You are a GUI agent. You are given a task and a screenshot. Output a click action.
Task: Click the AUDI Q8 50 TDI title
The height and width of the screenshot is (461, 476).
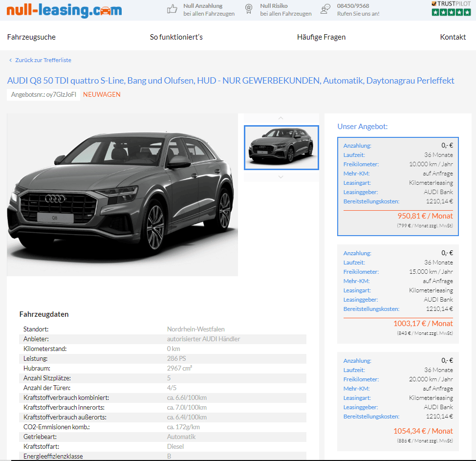[230, 81]
